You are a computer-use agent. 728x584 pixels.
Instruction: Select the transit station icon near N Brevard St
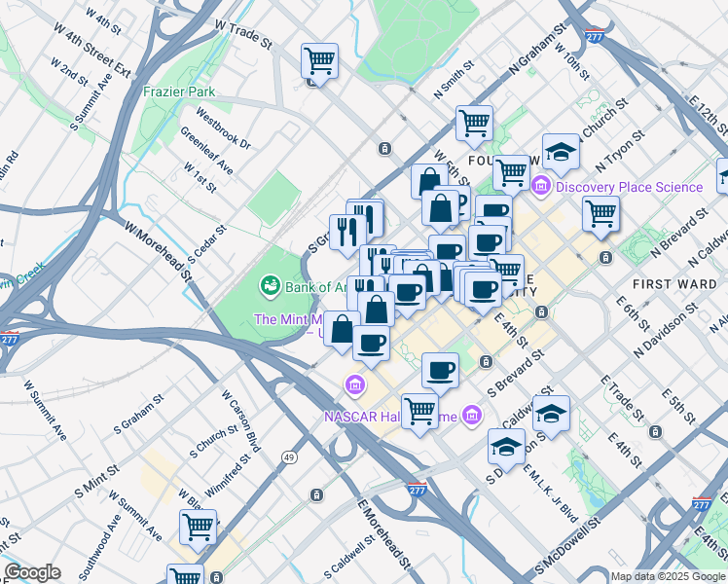[x=605, y=257]
